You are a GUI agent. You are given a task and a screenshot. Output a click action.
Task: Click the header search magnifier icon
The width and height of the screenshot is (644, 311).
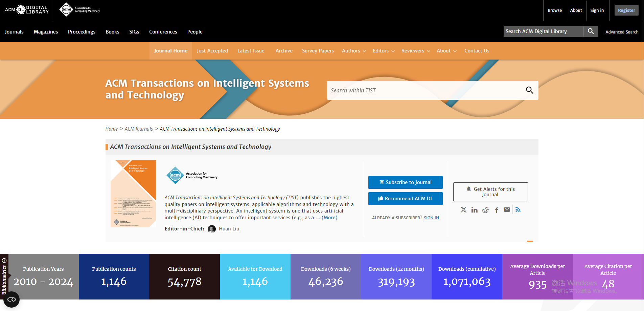(x=591, y=31)
